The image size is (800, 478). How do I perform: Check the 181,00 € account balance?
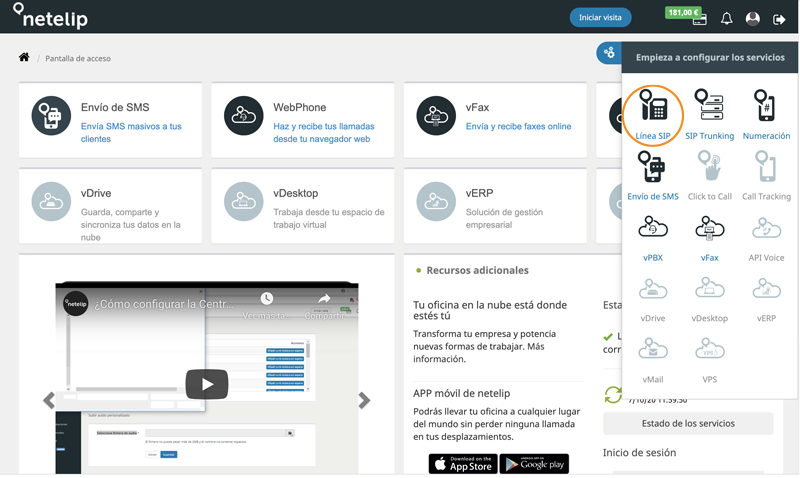tap(683, 12)
